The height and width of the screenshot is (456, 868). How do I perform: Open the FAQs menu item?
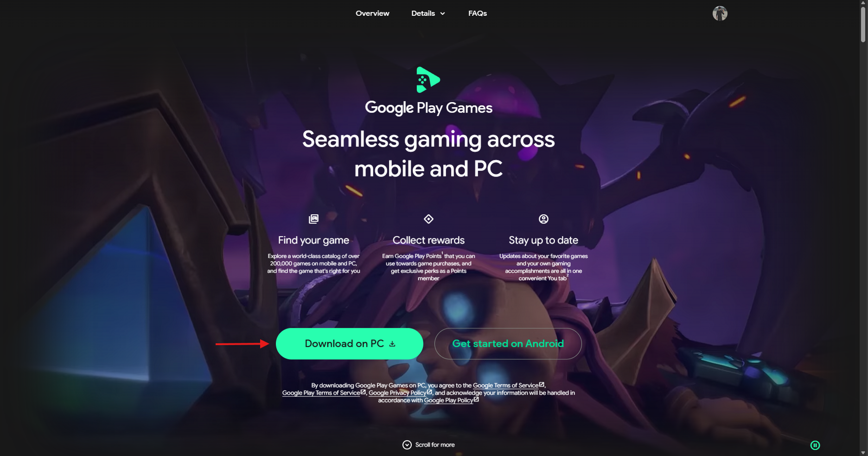click(x=478, y=13)
